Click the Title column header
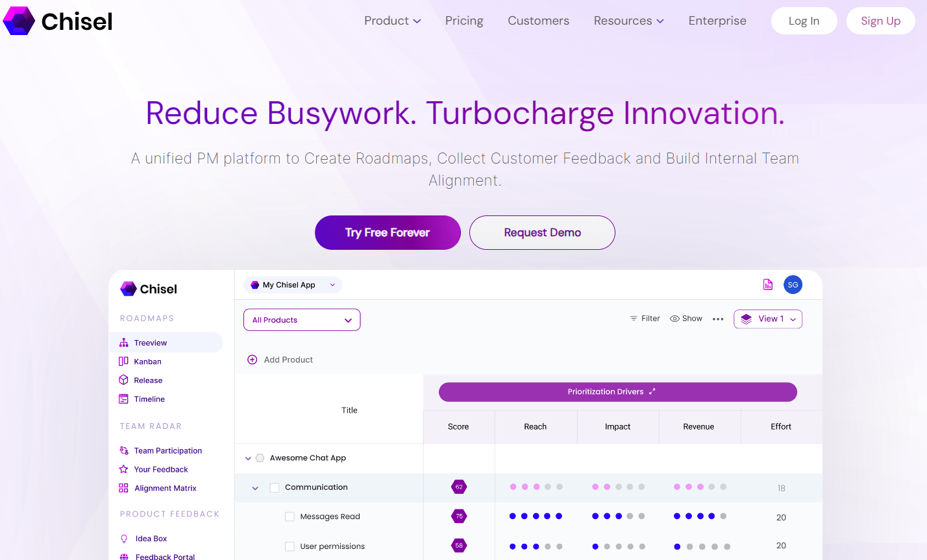Viewport: 927px width, 560px height. pyautogui.click(x=349, y=410)
